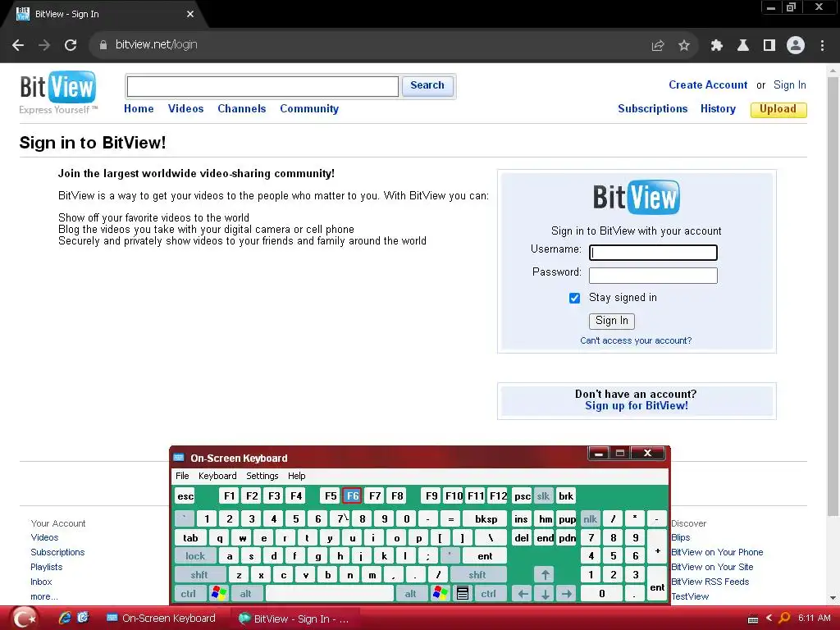Open the File menu in On-Screen Keyboard
Image resolution: width=840 pixels, height=630 pixels.
[x=182, y=476]
